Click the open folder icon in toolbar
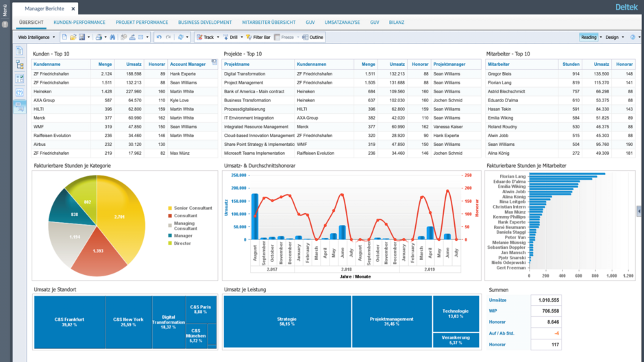644x362 pixels. click(x=73, y=37)
